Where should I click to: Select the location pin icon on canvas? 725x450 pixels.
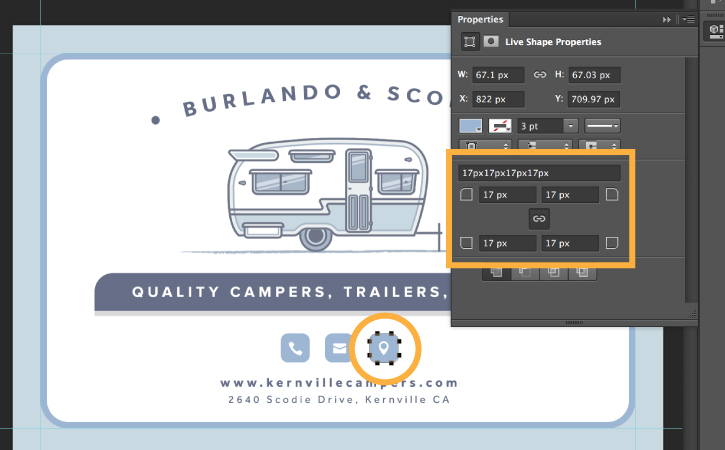point(384,348)
